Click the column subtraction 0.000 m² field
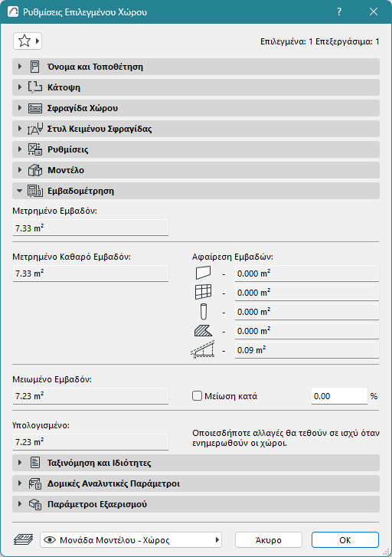Image resolution: width=392 pixels, height=557 pixels. click(307, 312)
